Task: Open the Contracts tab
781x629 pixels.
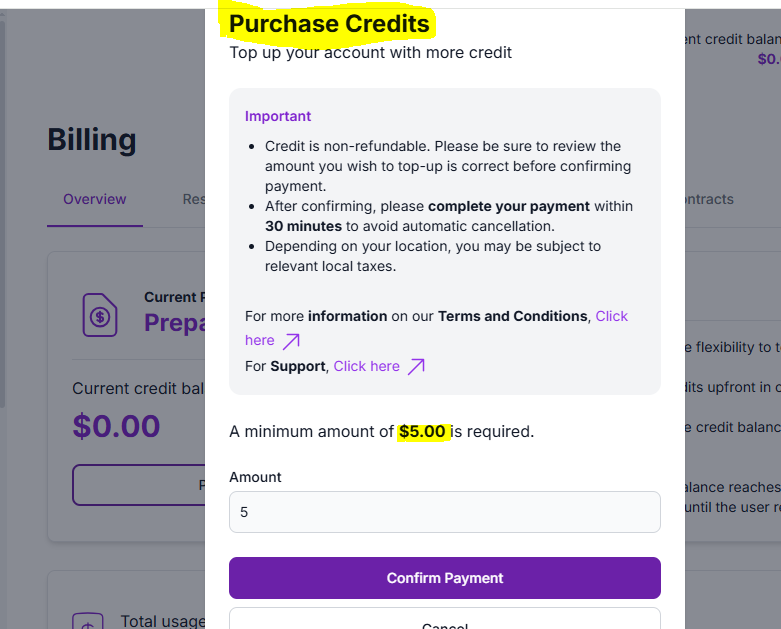Action: 708,199
